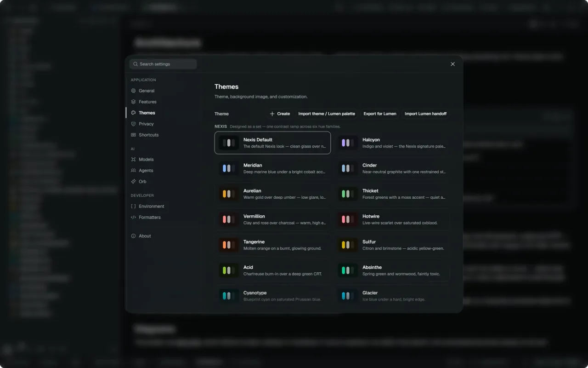Click the Hotwire theme swatch

coord(348,219)
